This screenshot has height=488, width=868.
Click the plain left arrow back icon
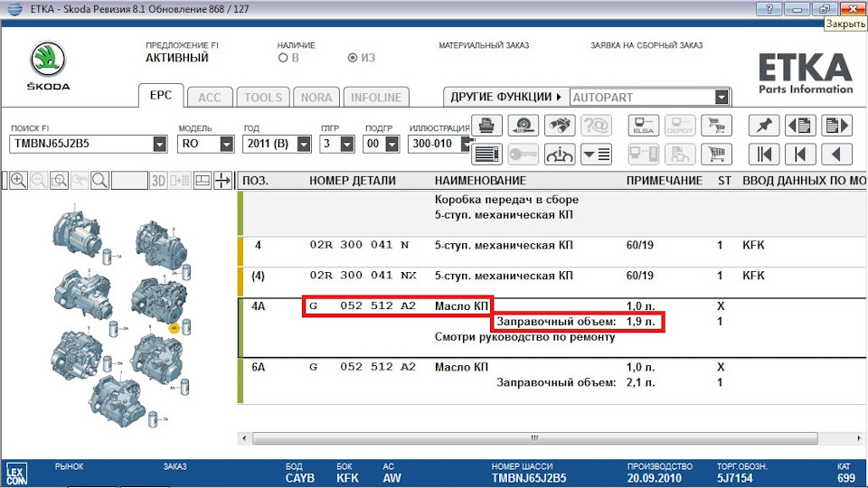click(x=836, y=155)
